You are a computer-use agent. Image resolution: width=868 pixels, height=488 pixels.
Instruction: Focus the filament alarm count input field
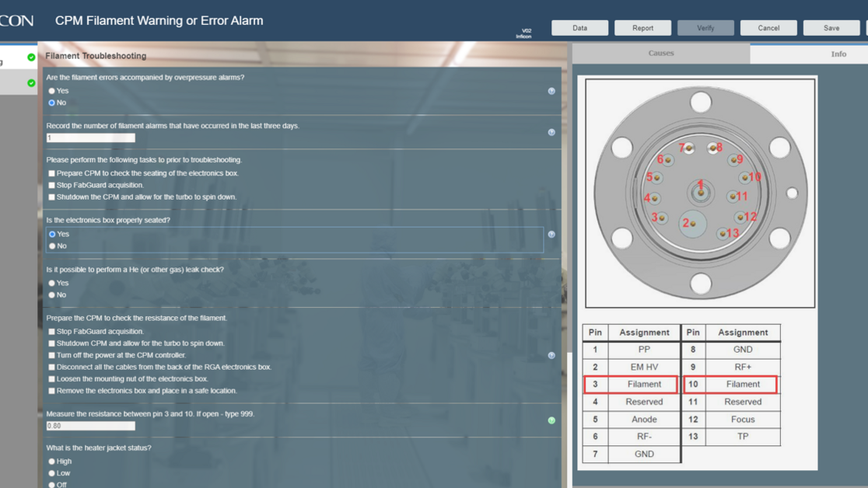91,138
